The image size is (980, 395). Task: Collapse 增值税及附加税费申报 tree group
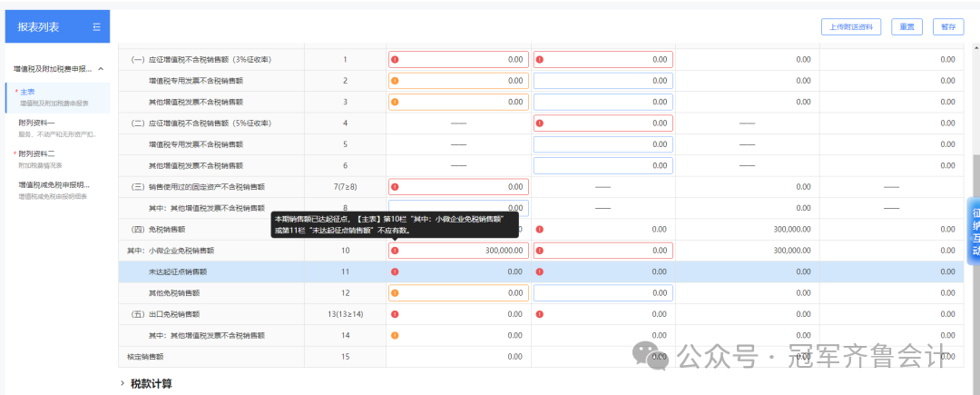pos(102,69)
